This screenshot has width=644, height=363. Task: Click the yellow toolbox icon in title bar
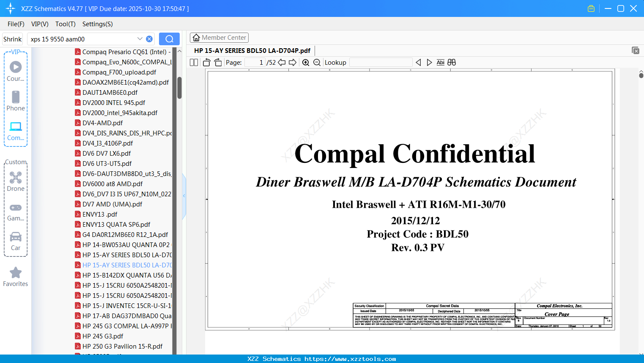click(591, 8)
